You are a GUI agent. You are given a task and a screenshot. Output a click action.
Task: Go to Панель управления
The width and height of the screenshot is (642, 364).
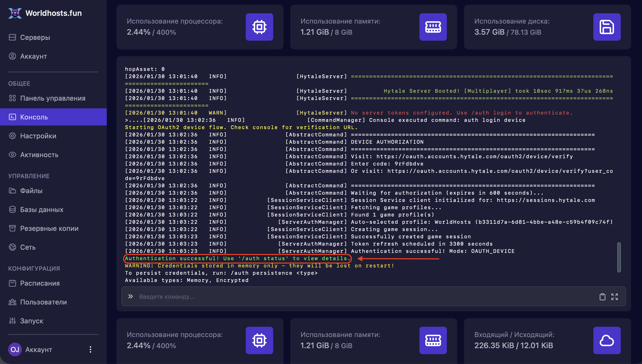point(53,98)
